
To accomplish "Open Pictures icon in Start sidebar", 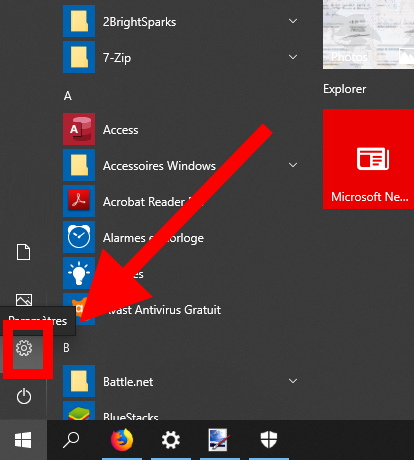I will 24,300.
